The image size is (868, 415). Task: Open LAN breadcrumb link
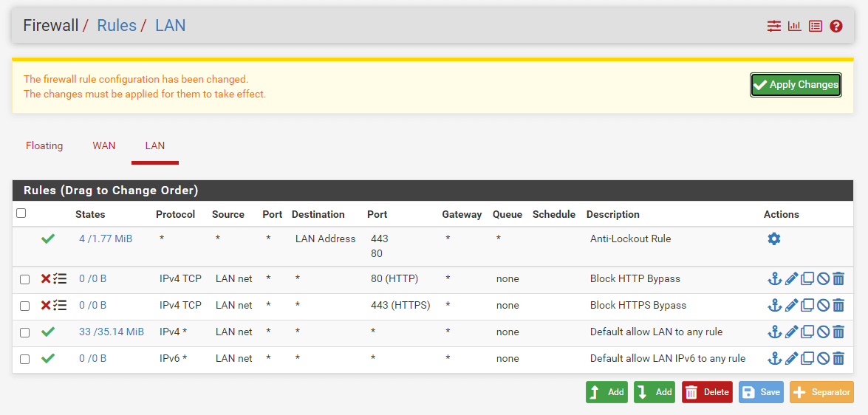[171, 25]
